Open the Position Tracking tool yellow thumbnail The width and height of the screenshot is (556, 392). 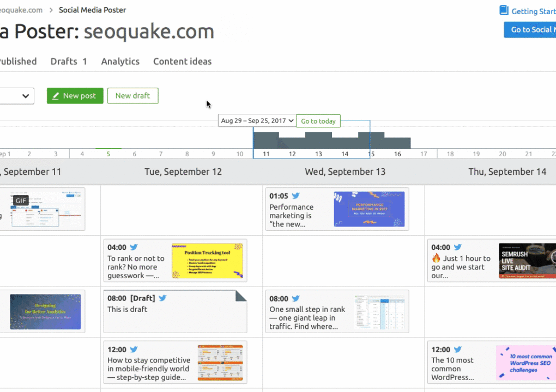207,261
